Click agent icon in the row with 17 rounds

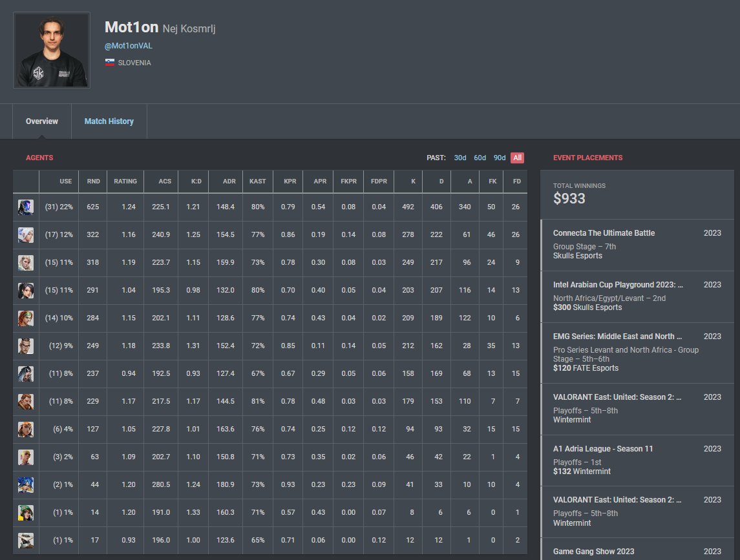(x=25, y=540)
